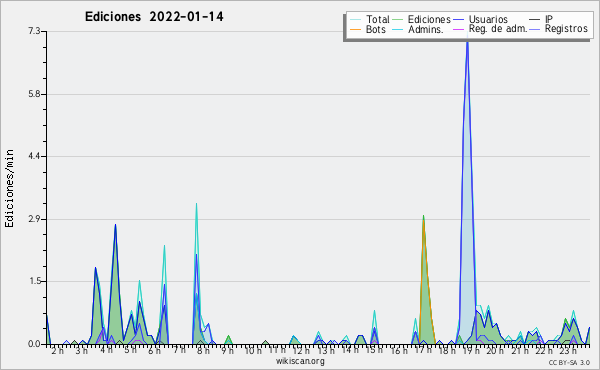Screen dimensions: 600x370
Task: Click the '23 h' x-axis label
Action: pyautogui.click(x=568, y=351)
